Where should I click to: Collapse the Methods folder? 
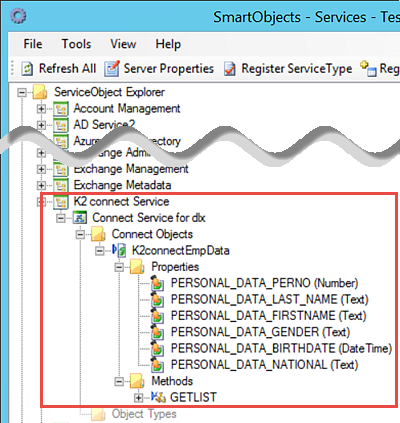(x=119, y=381)
